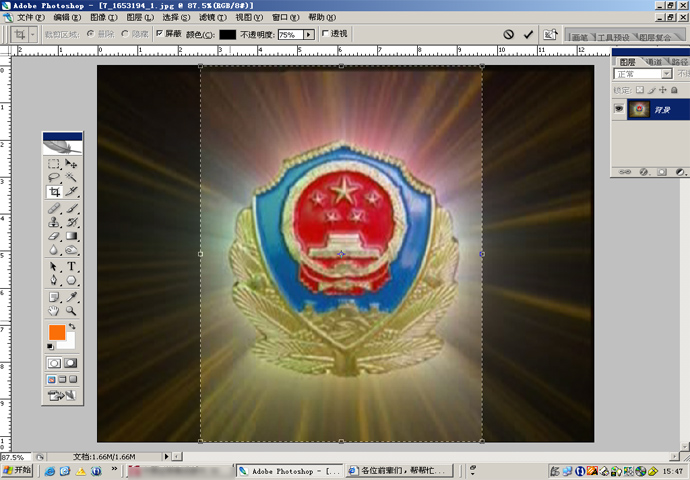Switch to the 通道 channels tab
Viewport: 690px width, 480px height.
[655, 62]
